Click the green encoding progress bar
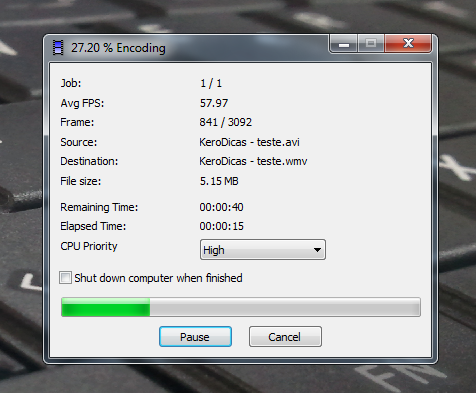The width and height of the screenshot is (476, 393). 241,307
